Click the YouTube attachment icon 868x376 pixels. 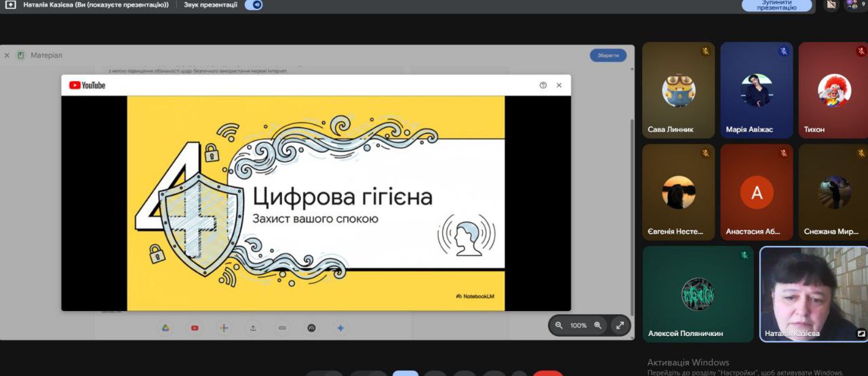(195, 328)
